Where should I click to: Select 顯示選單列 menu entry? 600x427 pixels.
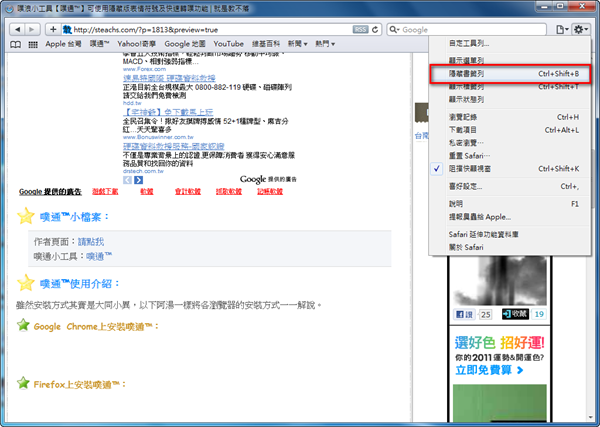510,60
